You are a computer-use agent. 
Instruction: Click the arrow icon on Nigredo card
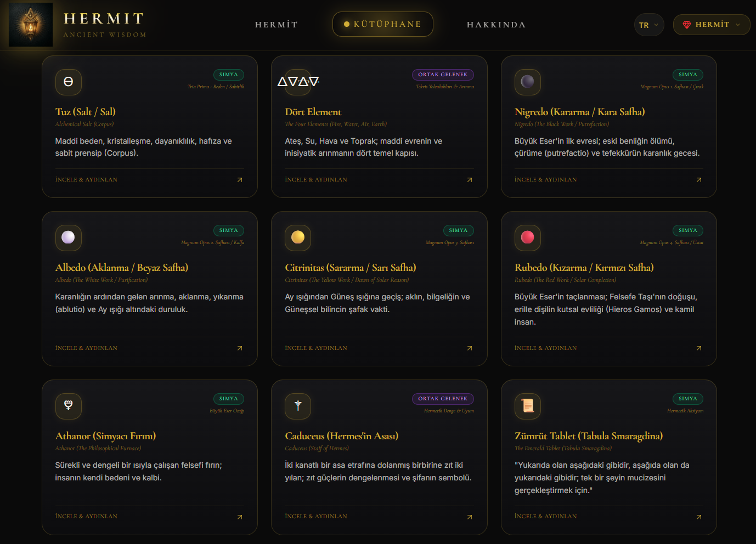tap(699, 180)
